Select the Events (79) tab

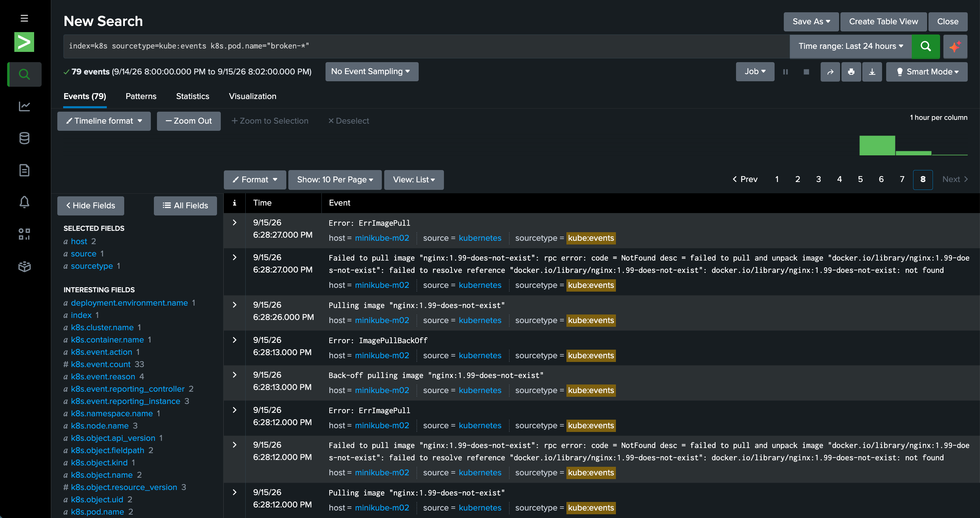(85, 96)
